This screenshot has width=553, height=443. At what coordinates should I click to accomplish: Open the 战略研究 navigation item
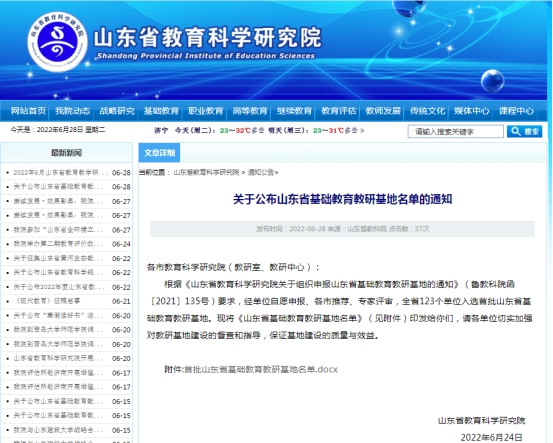[x=117, y=111]
